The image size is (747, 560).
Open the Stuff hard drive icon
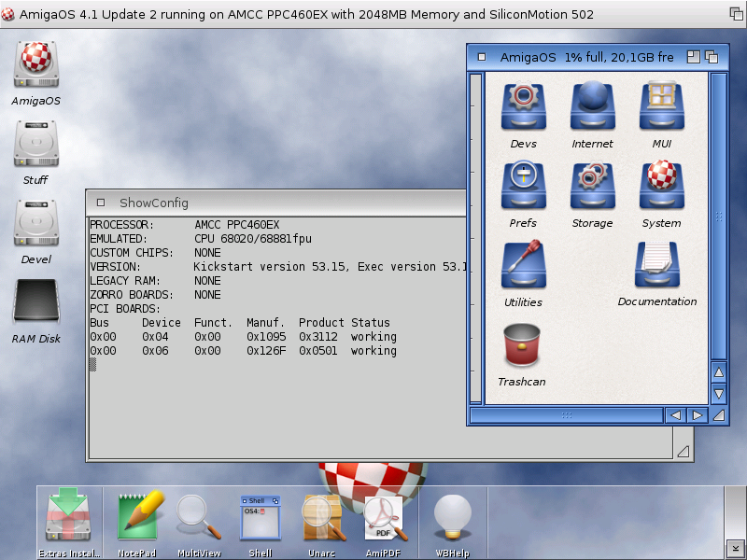pos(36,144)
